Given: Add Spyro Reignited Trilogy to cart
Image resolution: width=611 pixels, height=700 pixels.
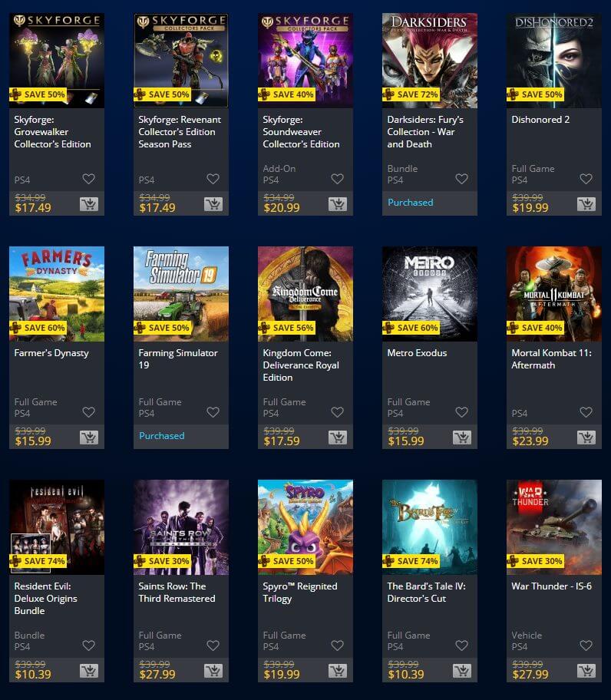Looking at the screenshot, I should 338,671.
